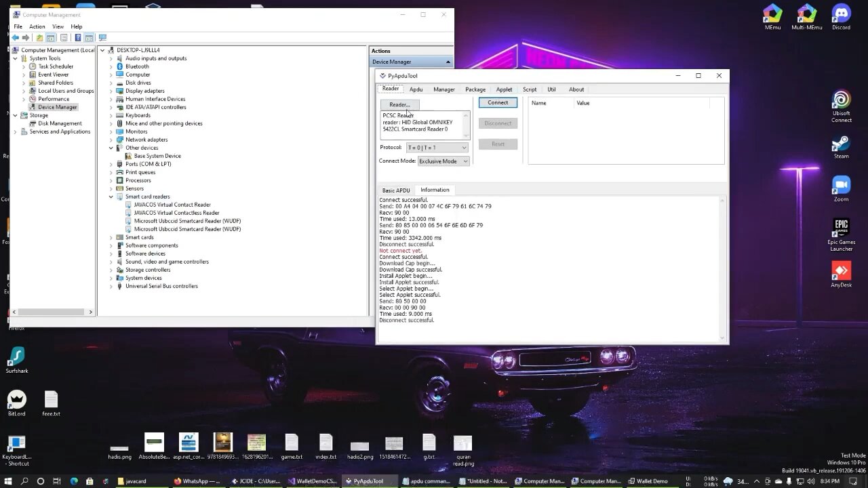Open Steam desktop icon
The image size is (868, 488).
[841, 147]
